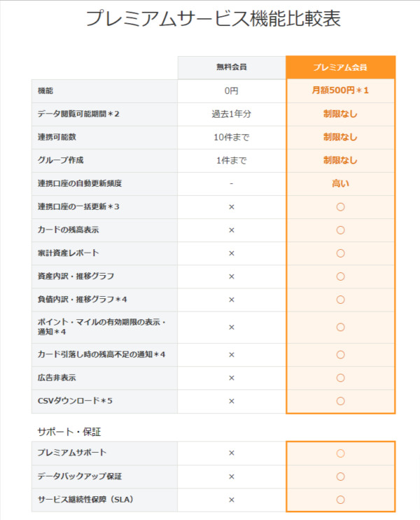Click the データ閲覧可能期間＊2 row label
The height and width of the screenshot is (520, 420).
78,114
